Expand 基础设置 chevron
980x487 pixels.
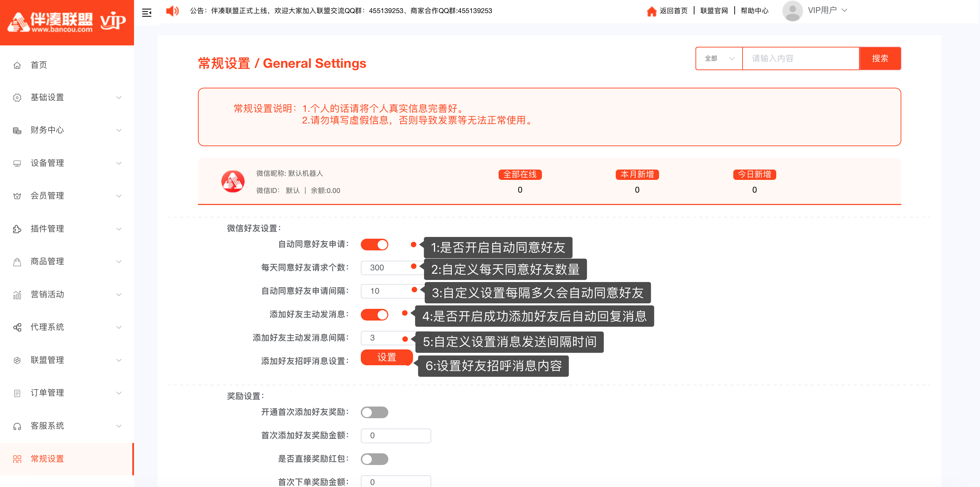click(119, 97)
